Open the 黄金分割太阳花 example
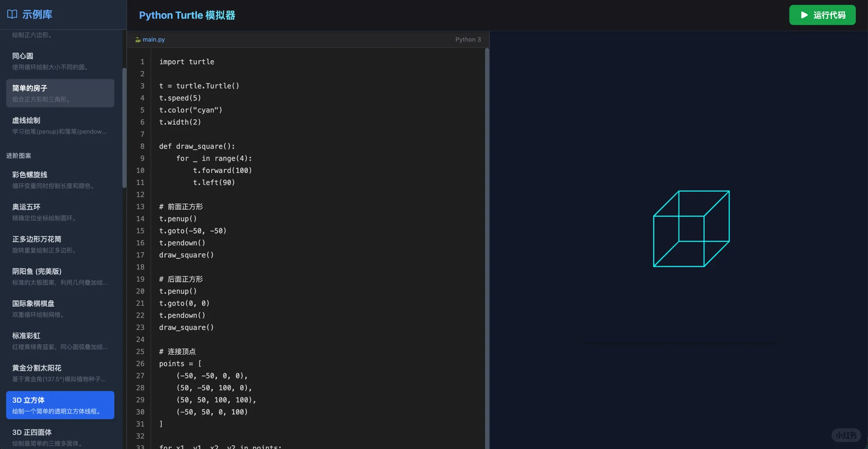The height and width of the screenshot is (449, 868). click(x=60, y=373)
